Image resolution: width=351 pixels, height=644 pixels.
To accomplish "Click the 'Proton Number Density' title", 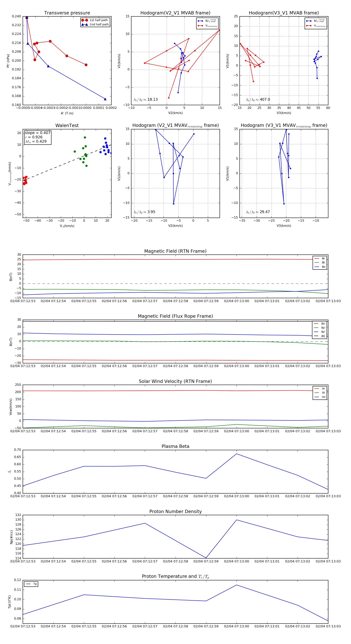I will (x=175, y=511).
